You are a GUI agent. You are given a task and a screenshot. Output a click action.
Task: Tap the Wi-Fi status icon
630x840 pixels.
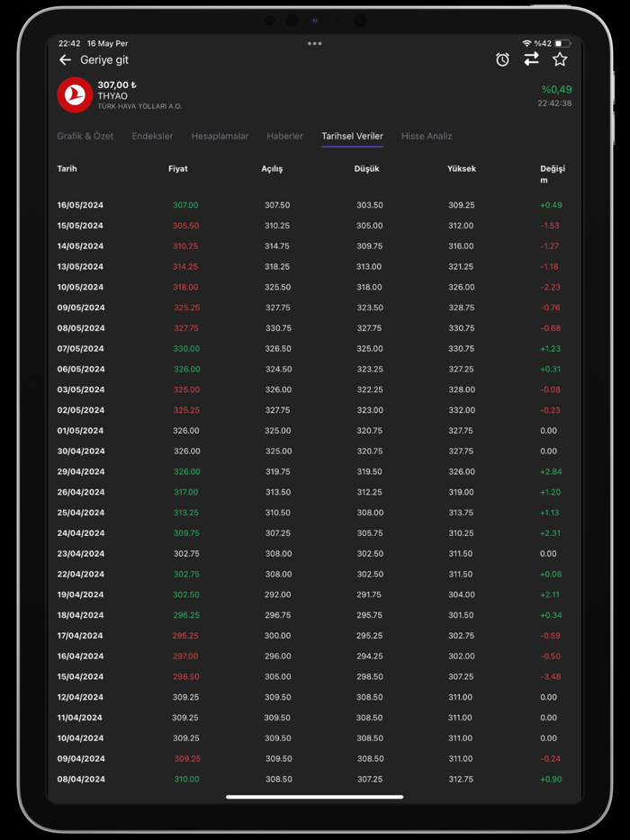pos(526,43)
